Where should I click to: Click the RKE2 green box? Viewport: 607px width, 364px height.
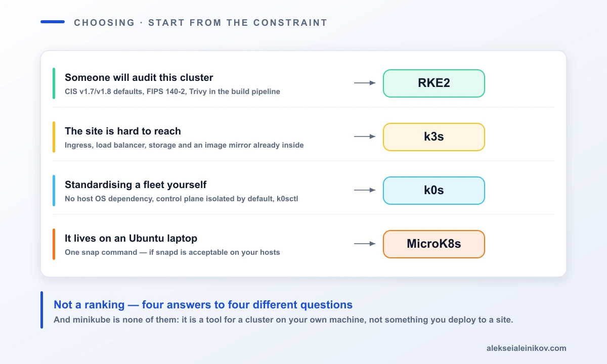434,83
